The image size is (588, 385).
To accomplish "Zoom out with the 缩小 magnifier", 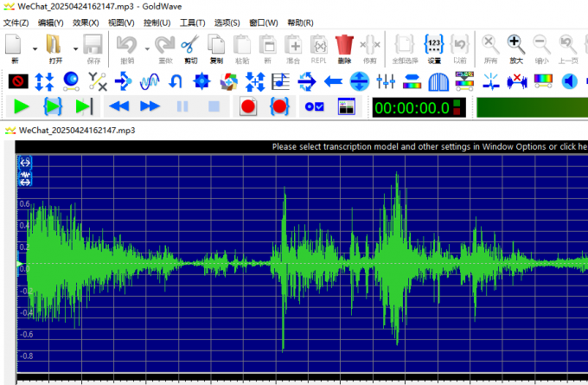I will coord(542,45).
